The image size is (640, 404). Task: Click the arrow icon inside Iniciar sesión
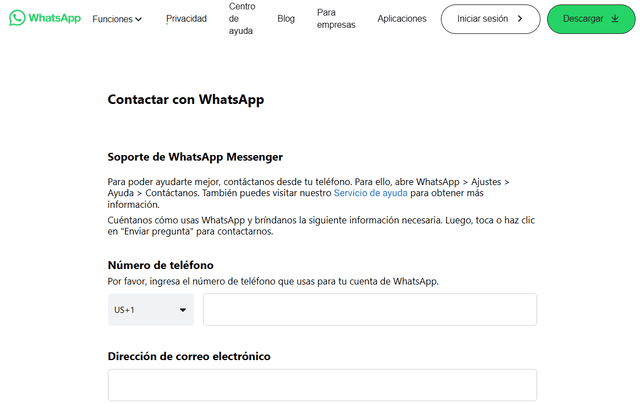520,19
